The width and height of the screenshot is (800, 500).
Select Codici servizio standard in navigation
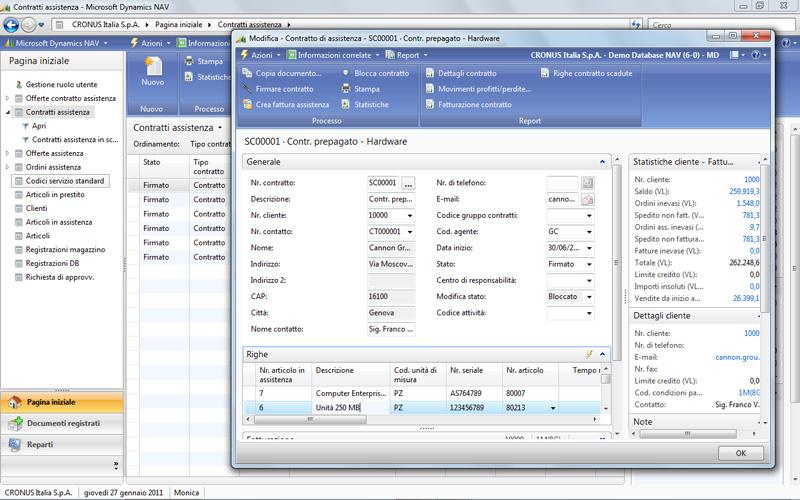coord(60,181)
